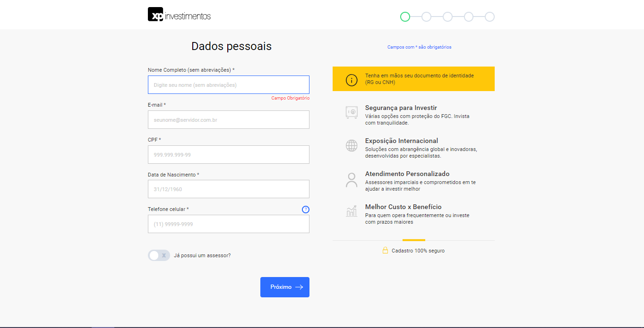Select the third progress step circle
This screenshot has width=644, height=328.
pos(447,17)
